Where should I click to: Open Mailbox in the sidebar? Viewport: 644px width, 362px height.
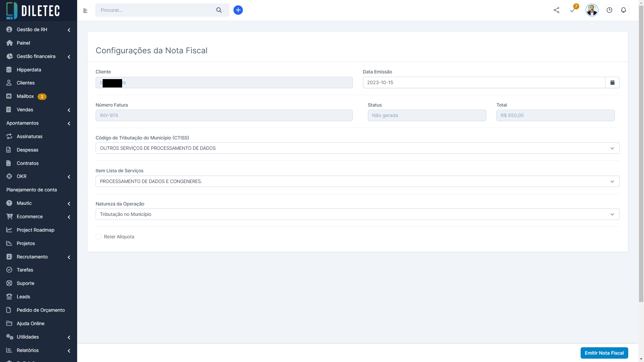coord(25,96)
